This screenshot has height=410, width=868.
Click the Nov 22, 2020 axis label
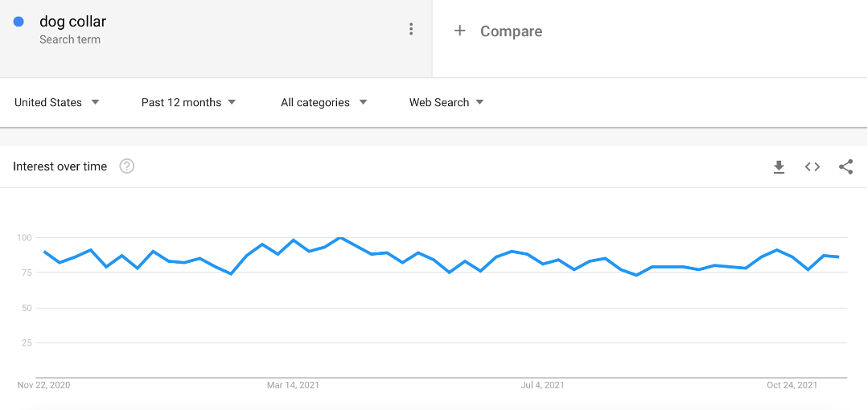[x=43, y=385]
